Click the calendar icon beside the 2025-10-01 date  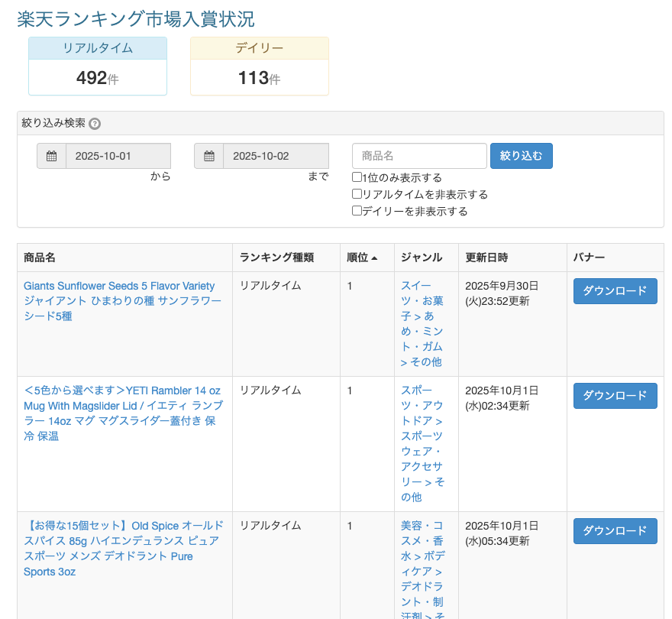[x=52, y=156]
